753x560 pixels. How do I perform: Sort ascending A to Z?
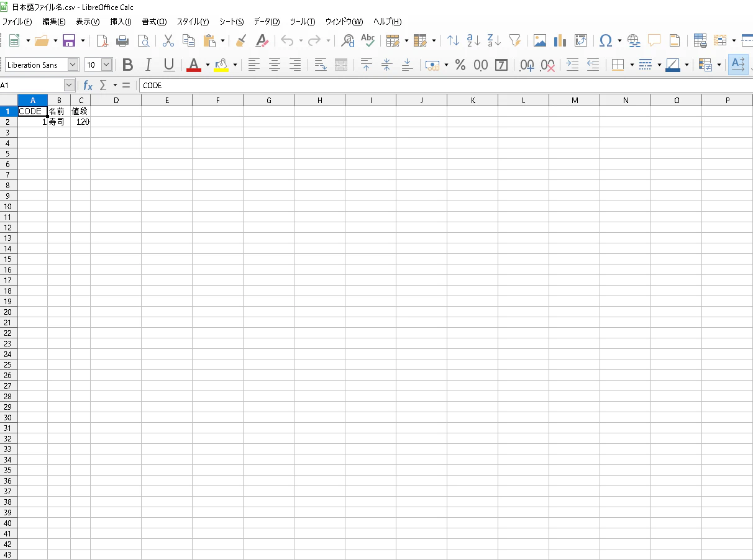click(x=473, y=41)
